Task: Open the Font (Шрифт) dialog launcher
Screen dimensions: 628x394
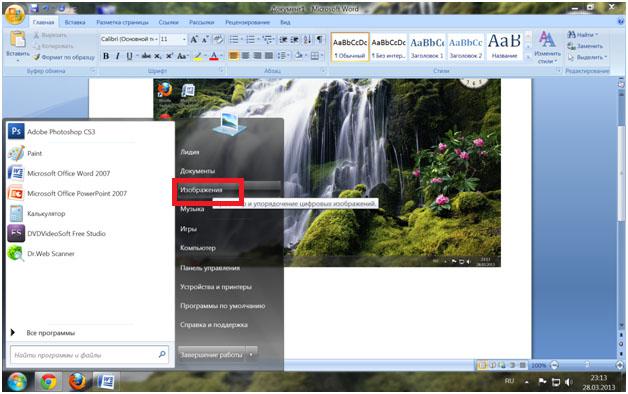Action: [x=221, y=70]
